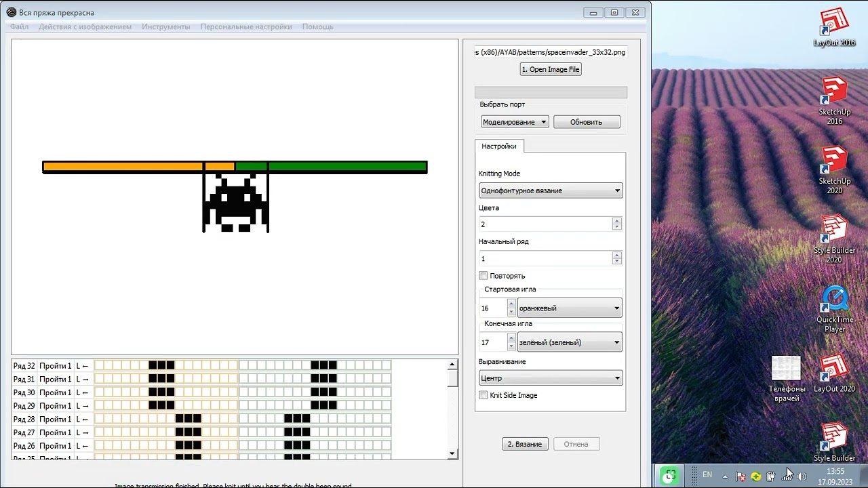Image resolution: width=868 pixels, height=488 pixels.
Task: Click the Конечная игла number field
Action: point(493,342)
